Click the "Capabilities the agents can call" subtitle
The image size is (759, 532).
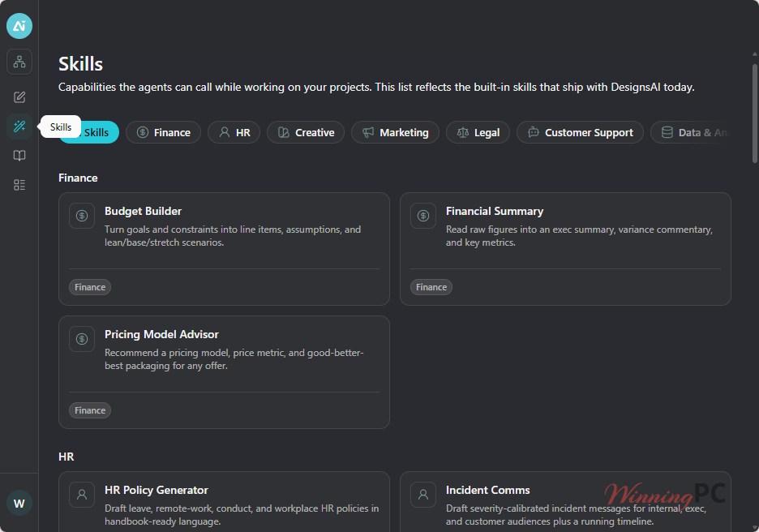click(376, 87)
